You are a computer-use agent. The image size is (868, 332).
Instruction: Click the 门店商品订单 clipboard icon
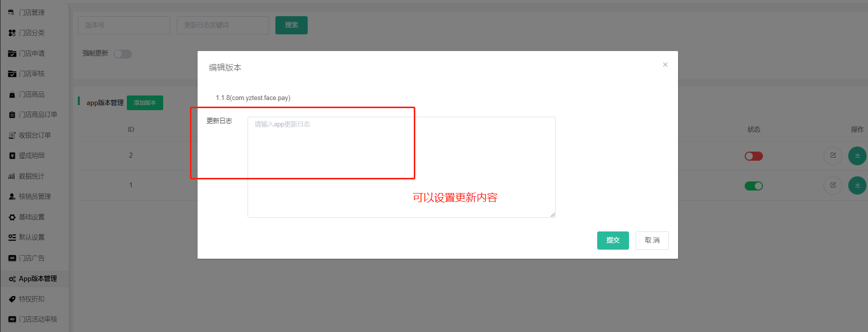(x=12, y=115)
